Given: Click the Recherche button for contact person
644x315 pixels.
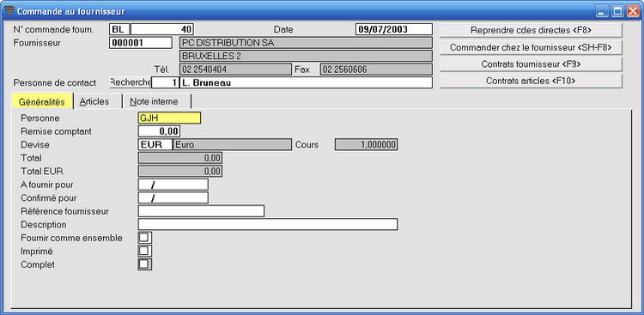Looking at the screenshot, I should pyautogui.click(x=131, y=82).
